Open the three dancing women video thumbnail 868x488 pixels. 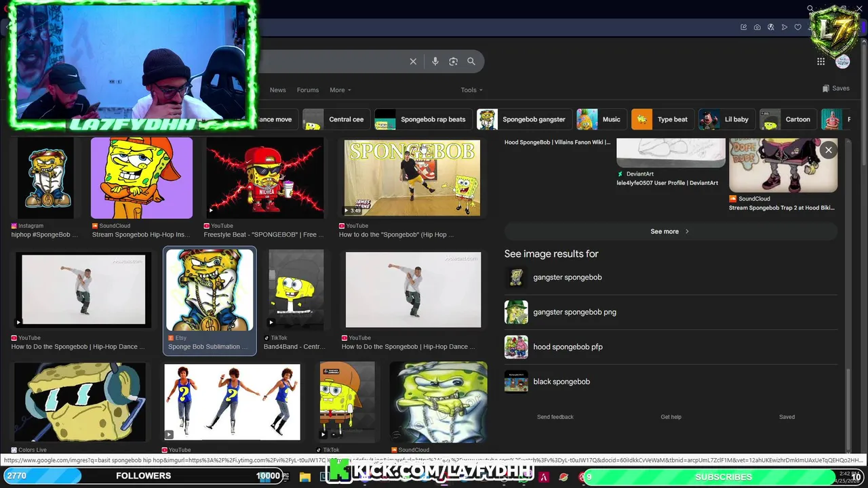pyautogui.click(x=232, y=402)
